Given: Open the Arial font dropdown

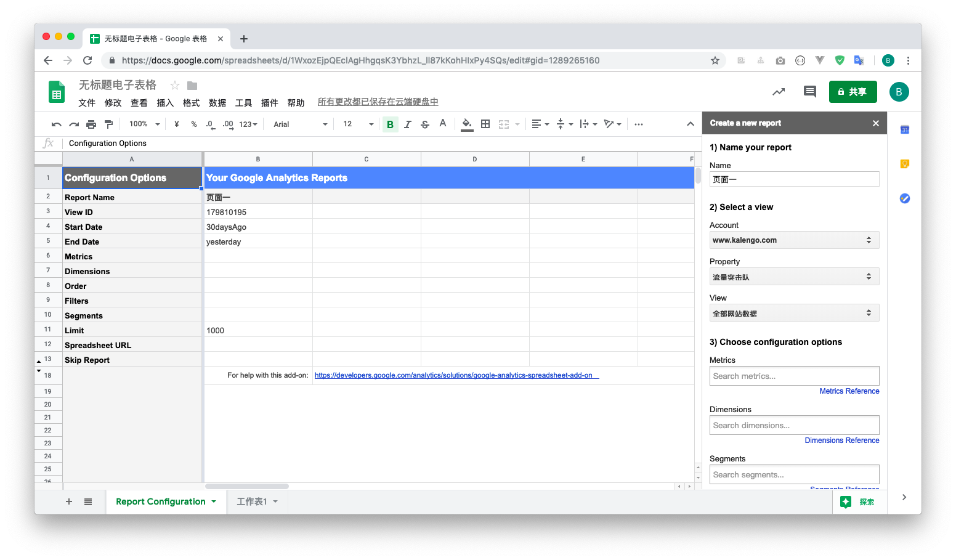Looking at the screenshot, I should click(x=301, y=124).
